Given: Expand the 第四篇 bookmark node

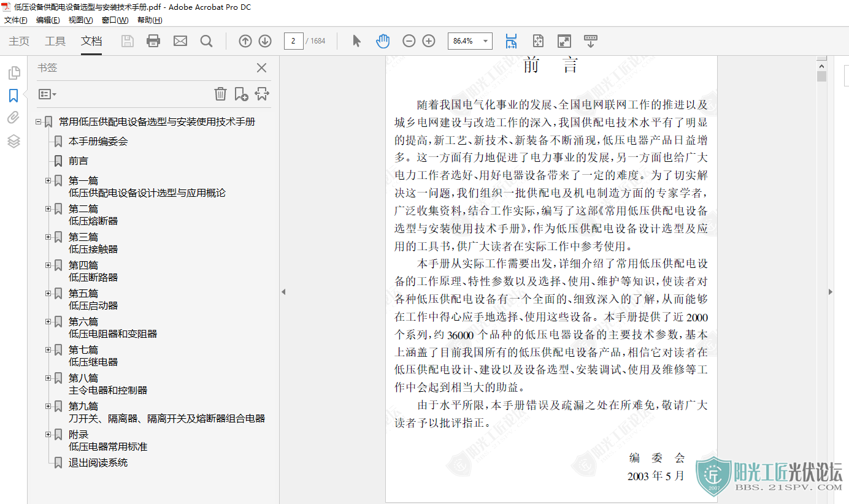Looking at the screenshot, I should pyautogui.click(x=48, y=265).
